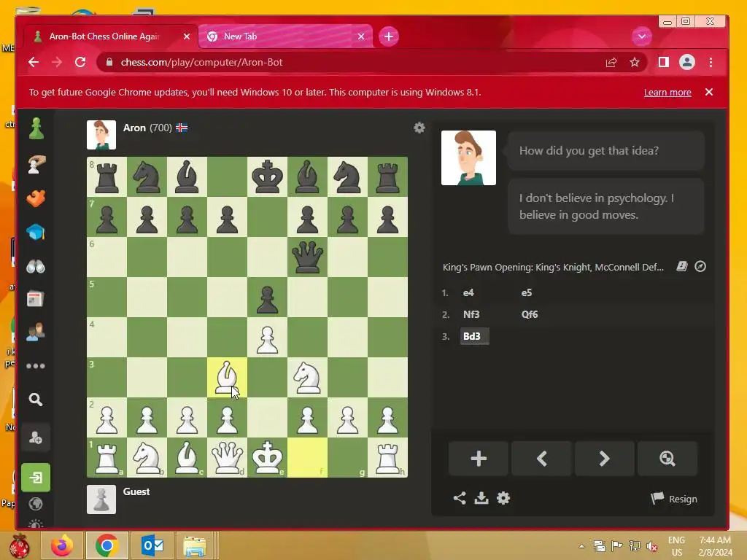This screenshot has width=747, height=560.
Task: Open the Chrome profile avatar
Action: (687, 62)
